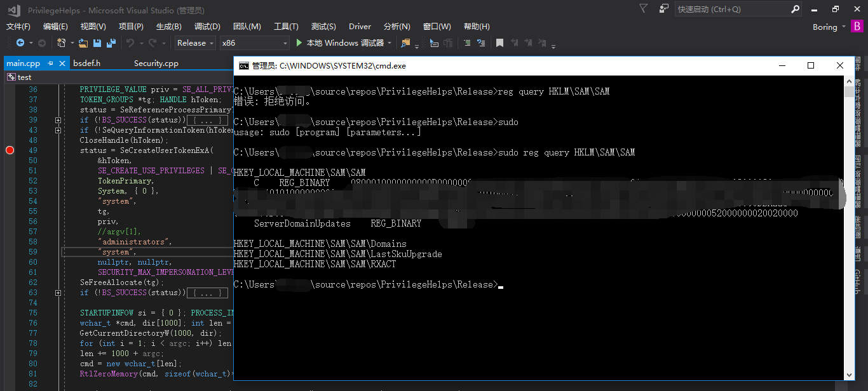Click the 'HKEY_LOCAL_MACHINE\SAM\SAM\LastSkuUpgrade' output line

pos(337,254)
